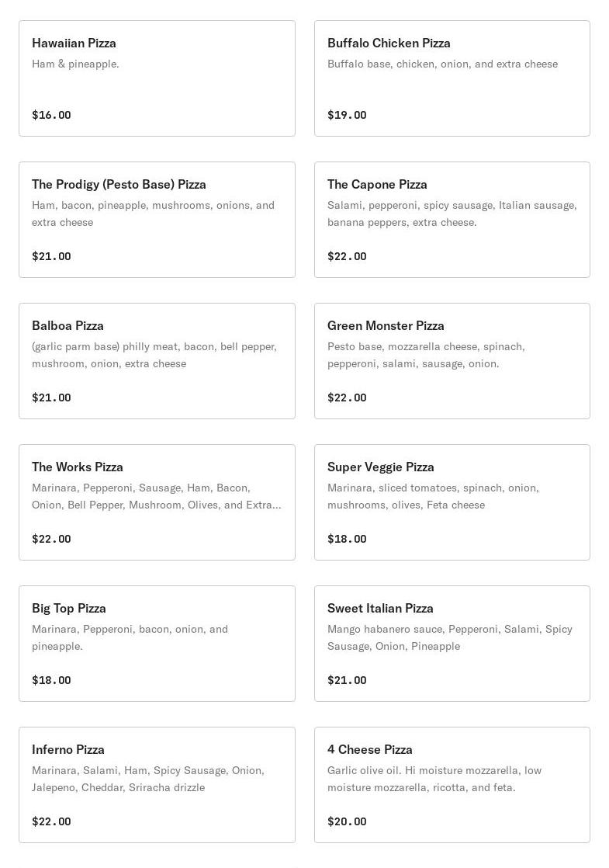The width and height of the screenshot is (609, 868).
Task: Select the Super Veggie Pizza card
Action: click(452, 502)
